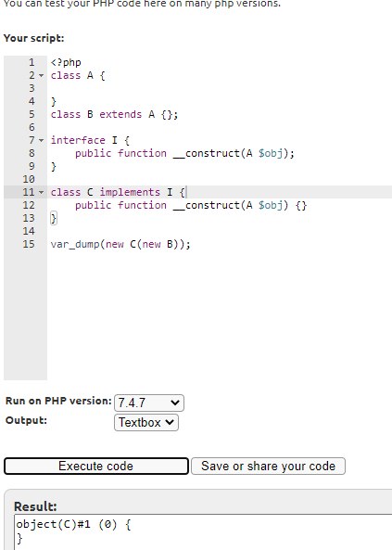Collapse the fold arrow for class C
Screen dimensions: 392x550
[x=41, y=192]
